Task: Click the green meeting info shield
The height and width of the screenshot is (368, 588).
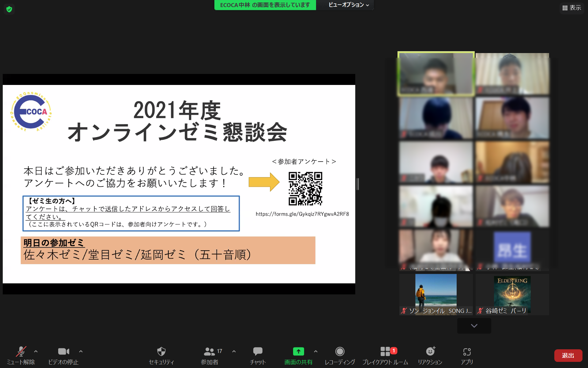Action: (9, 9)
